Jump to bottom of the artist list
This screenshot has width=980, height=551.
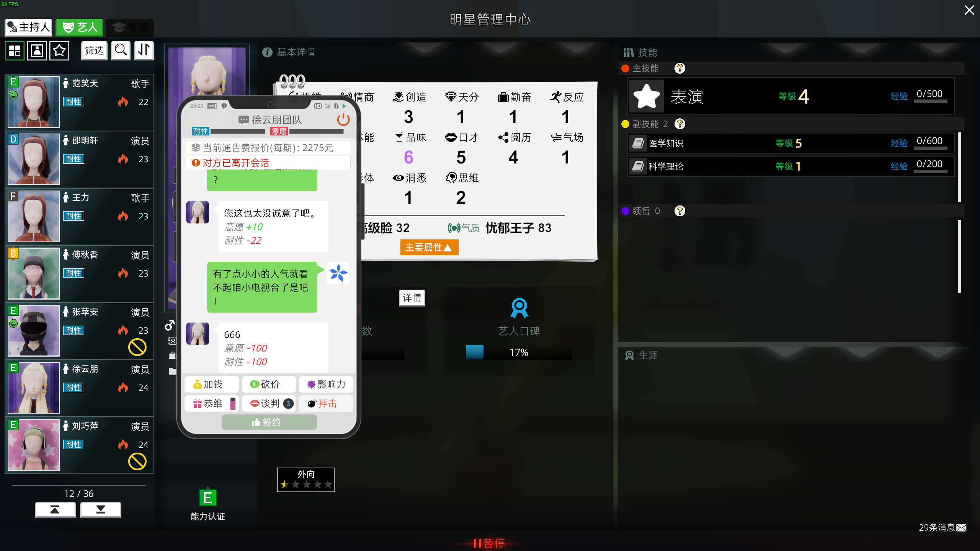pos(101,510)
